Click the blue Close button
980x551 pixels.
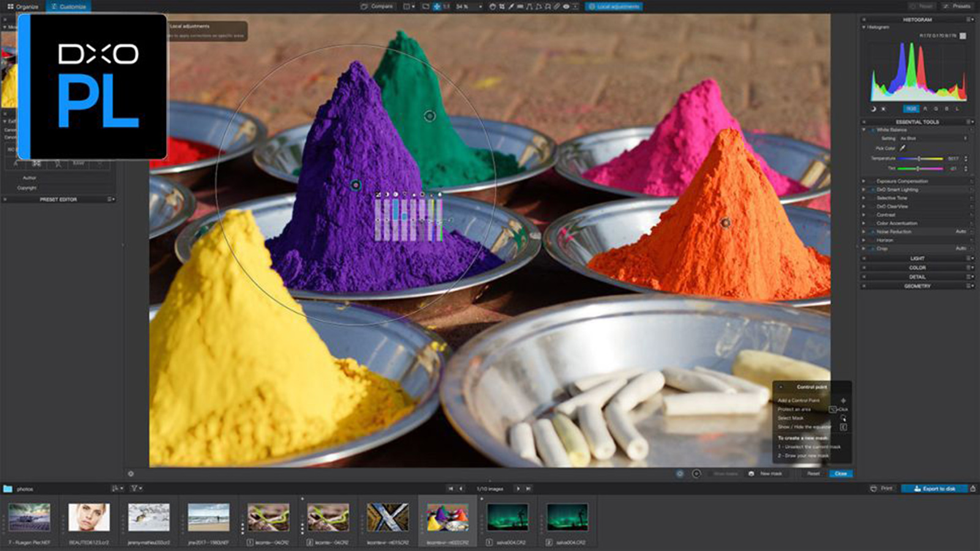(840, 473)
